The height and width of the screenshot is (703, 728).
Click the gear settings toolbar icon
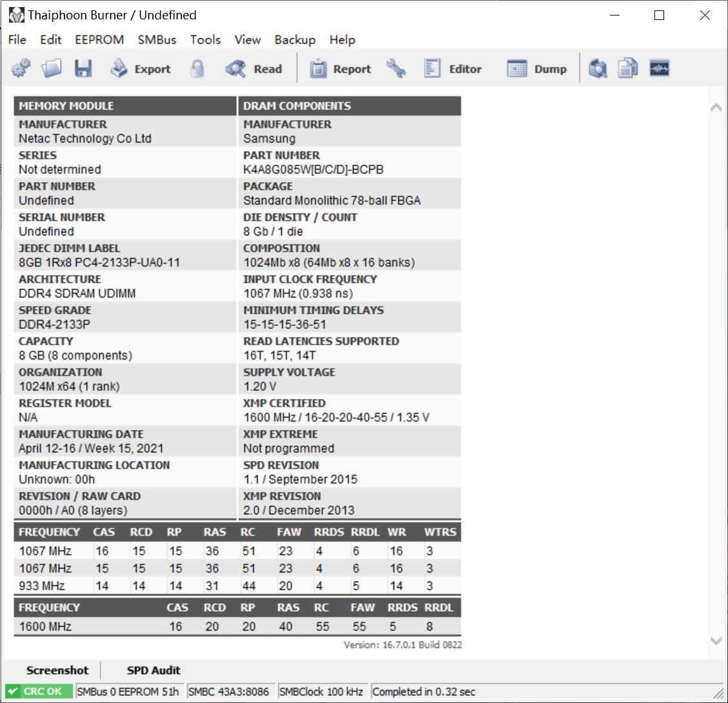21,68
